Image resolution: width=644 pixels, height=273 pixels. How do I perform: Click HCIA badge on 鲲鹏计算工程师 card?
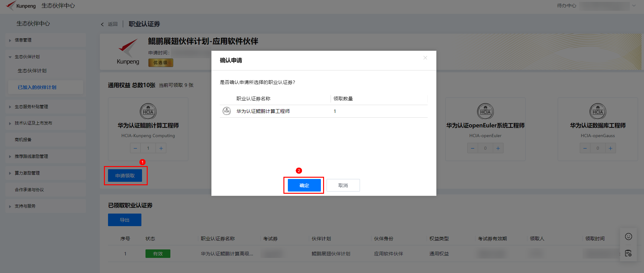tap(148, 111)
